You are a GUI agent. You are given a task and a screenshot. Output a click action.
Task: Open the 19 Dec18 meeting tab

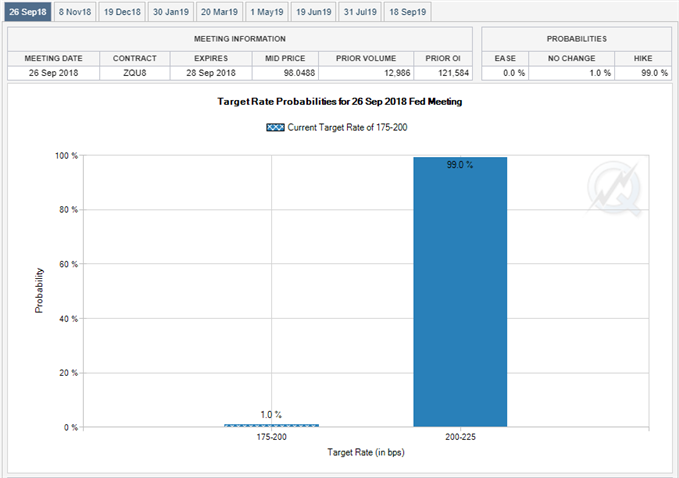coord(122,12)
